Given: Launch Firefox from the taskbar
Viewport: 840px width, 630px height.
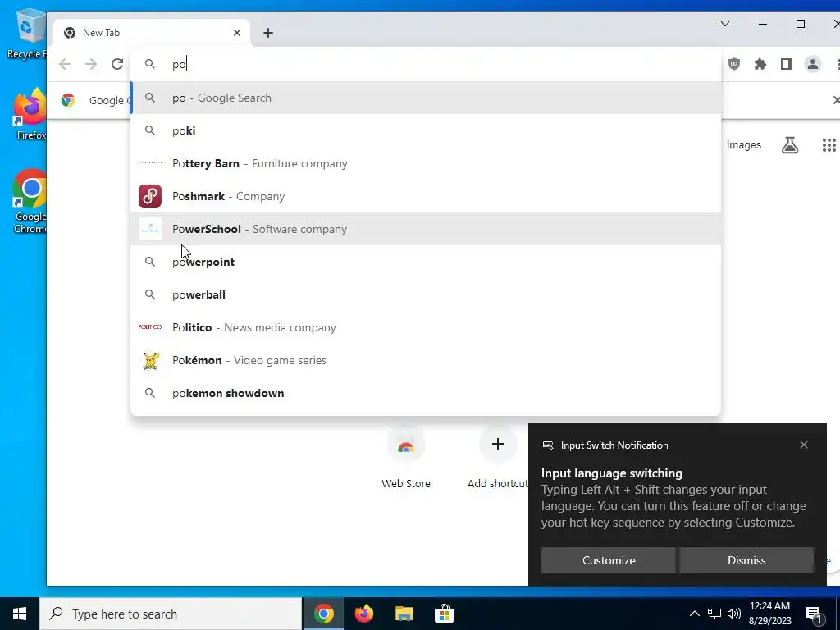Looking at the screenshot, I should pos(363,614).
